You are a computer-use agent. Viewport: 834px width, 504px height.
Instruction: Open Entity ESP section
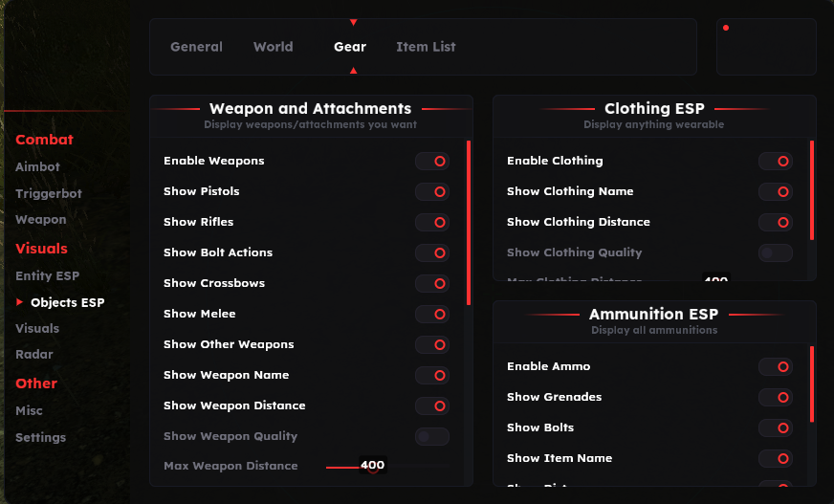pos(47,276)
